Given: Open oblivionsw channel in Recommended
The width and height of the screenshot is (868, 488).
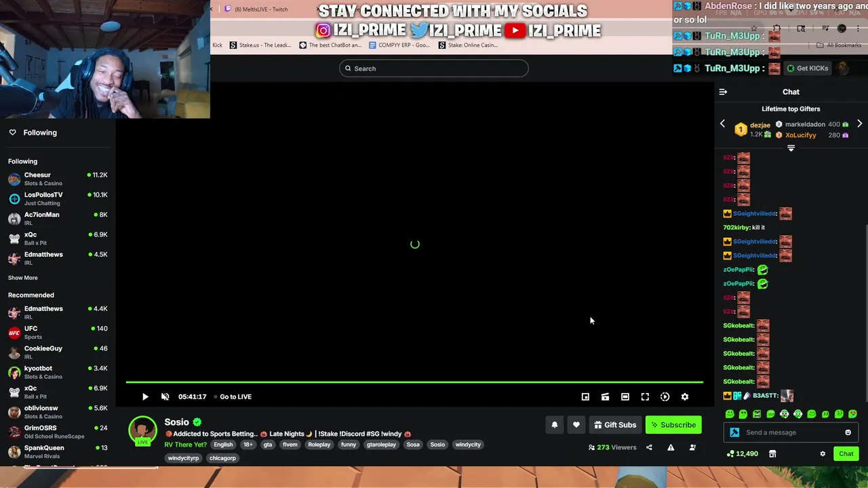Looking at the screenshot, I should pos(58,412).
